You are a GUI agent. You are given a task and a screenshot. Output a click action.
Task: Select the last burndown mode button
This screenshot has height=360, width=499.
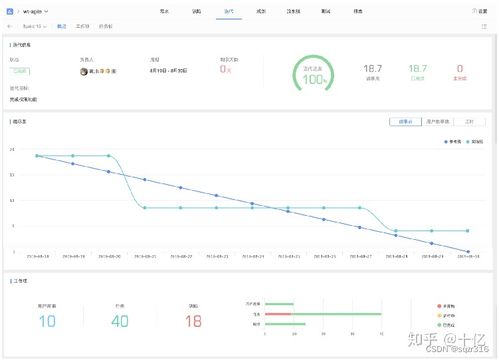point(469,122)
